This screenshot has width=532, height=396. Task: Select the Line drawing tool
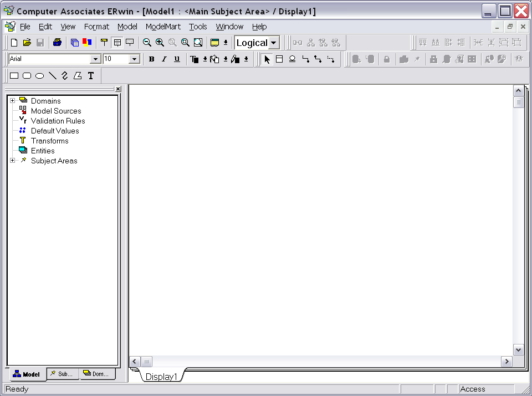(52, 76)
